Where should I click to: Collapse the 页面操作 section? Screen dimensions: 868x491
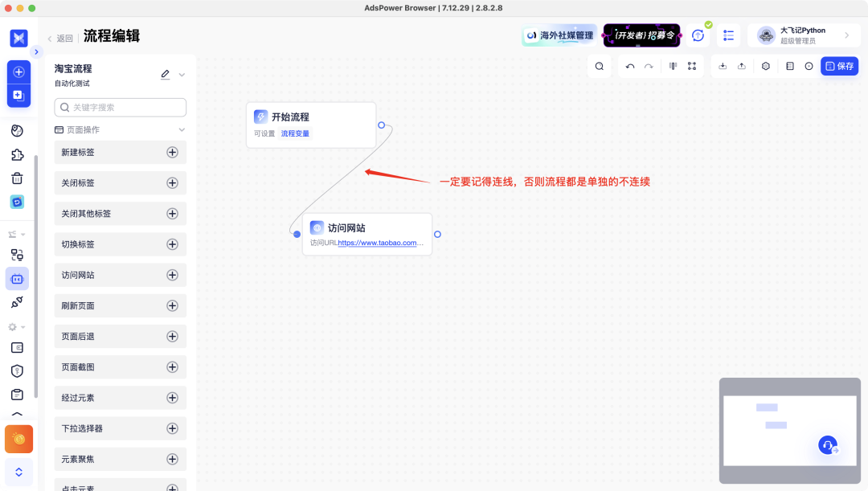click(x=181, y=129)
